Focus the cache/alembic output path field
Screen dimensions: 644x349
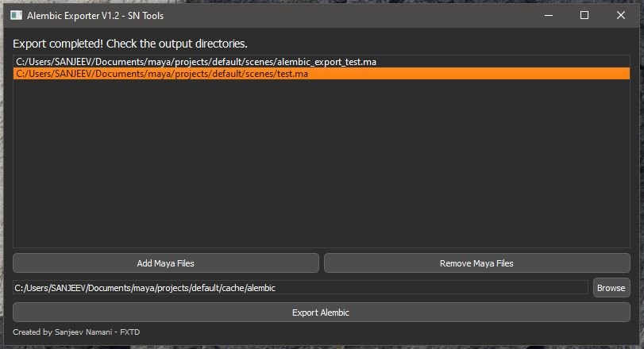301,288
